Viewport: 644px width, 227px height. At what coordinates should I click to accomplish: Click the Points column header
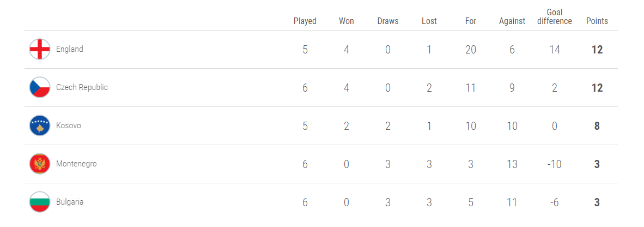click(x=597, y=21)
